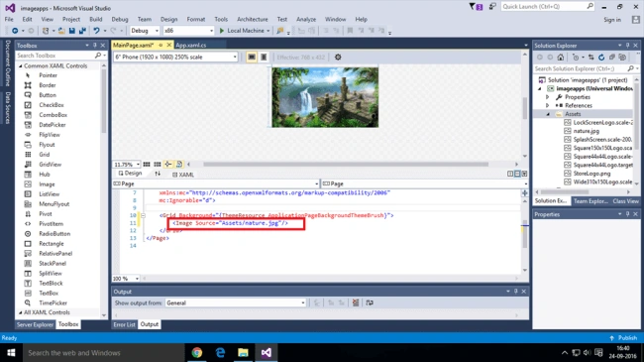Viewport: 644px width, 362px height.
Task: Open Chrome from the taskbar
Action: pyautogui.click(x=197, y=352)
